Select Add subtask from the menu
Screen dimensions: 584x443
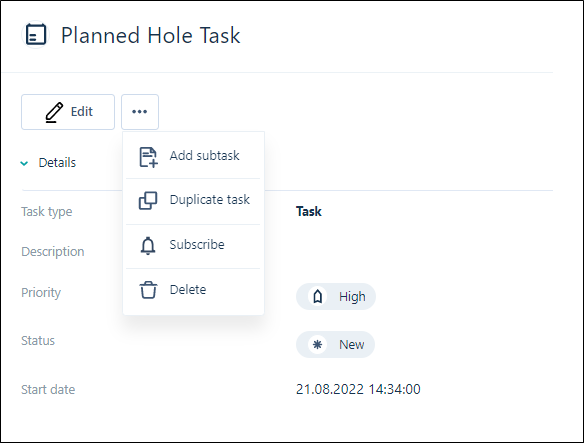coord(193,156)
